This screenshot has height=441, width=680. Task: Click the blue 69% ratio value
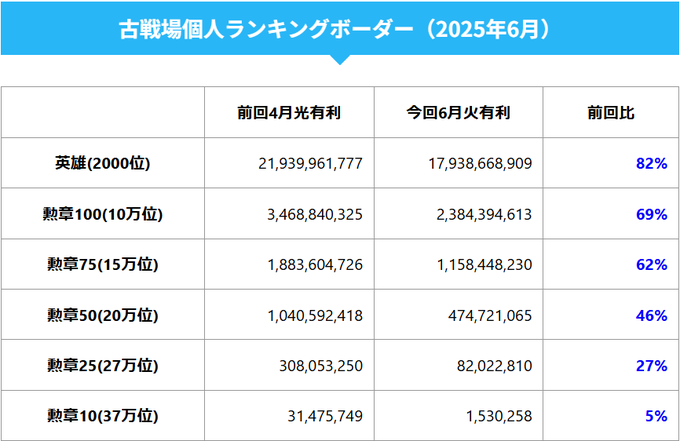coord(651,214)
